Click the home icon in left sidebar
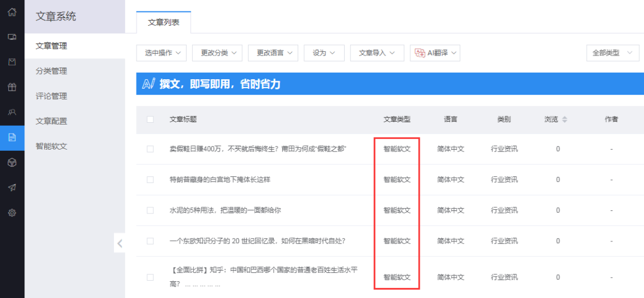The image size is (644, 298). (x=12, y=11)
